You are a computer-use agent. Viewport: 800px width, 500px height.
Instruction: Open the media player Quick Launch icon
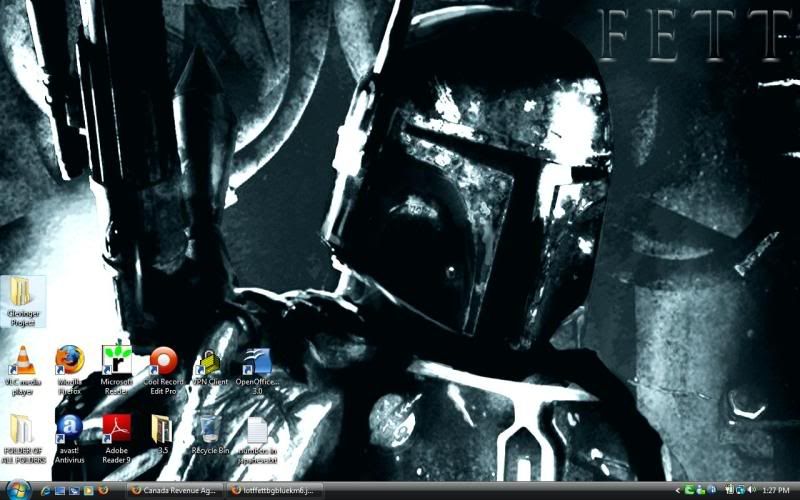pyautogui.click(x=88, y=491)
